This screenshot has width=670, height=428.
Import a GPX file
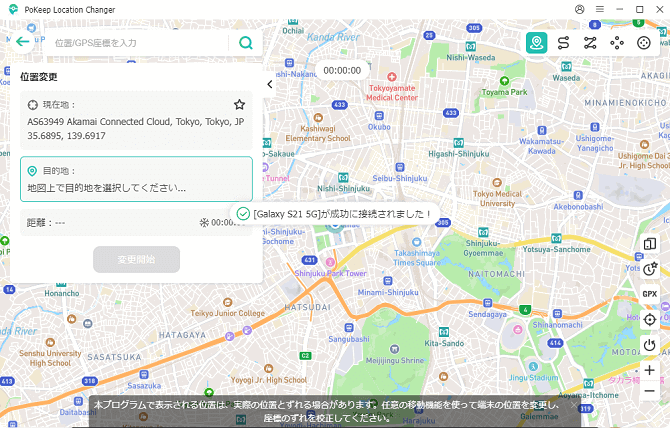coord(650,294)
